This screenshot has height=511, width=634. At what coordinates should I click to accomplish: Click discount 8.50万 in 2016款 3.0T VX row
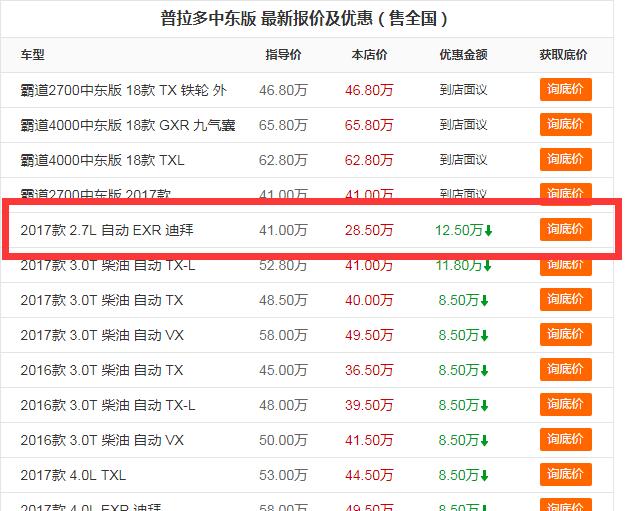[x=463, y=440]
